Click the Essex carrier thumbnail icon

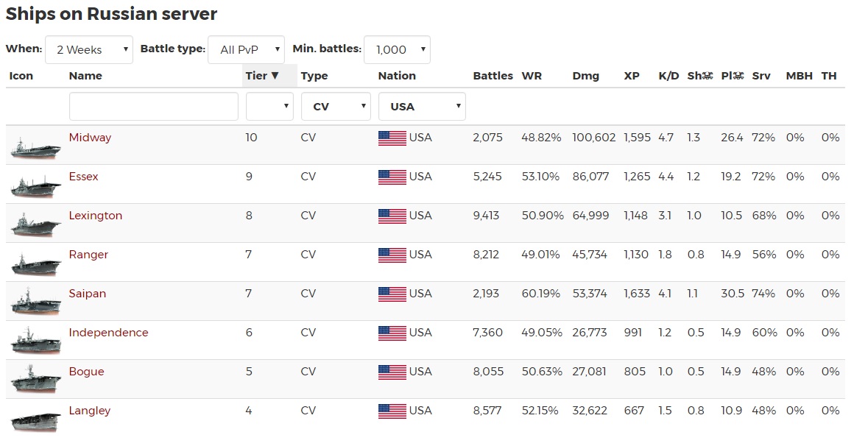pos(35,185)
